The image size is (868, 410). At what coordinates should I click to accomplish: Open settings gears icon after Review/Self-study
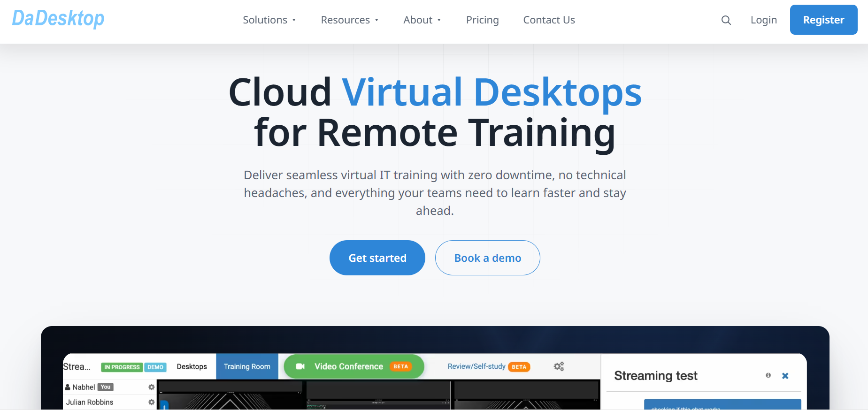pos(559,366)
